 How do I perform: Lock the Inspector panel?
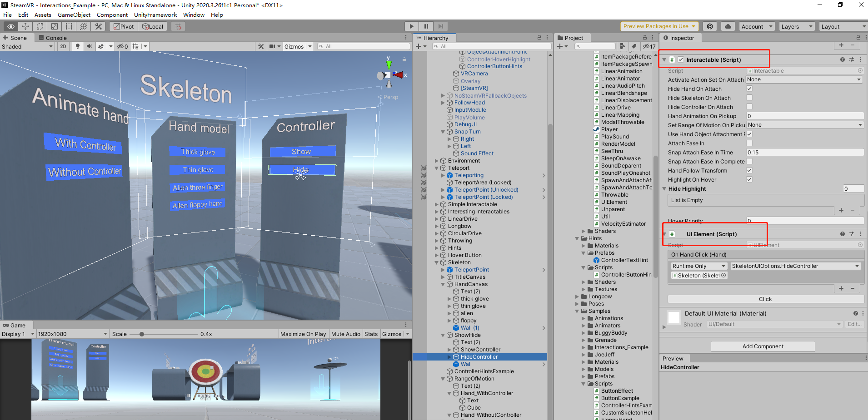pos(858,38)
